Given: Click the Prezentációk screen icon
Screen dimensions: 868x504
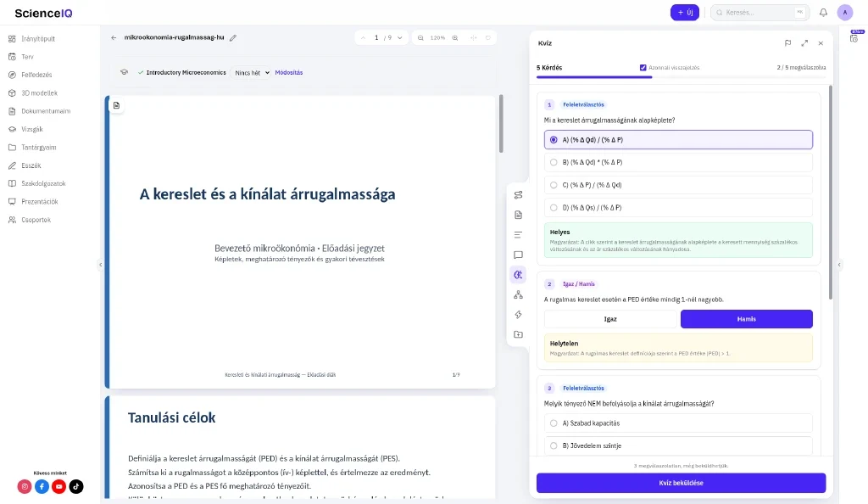Looking at the screenshot, I should pyautogui.click(x=12, y=202).
